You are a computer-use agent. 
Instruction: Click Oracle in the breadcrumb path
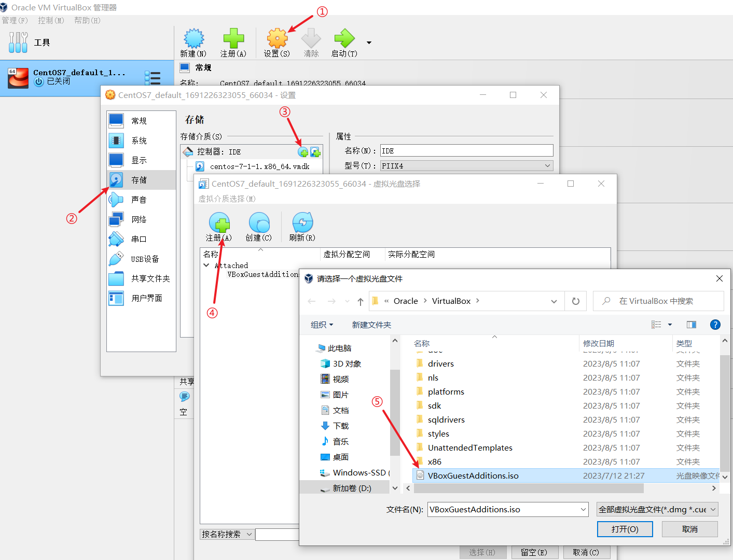[406, 301]
